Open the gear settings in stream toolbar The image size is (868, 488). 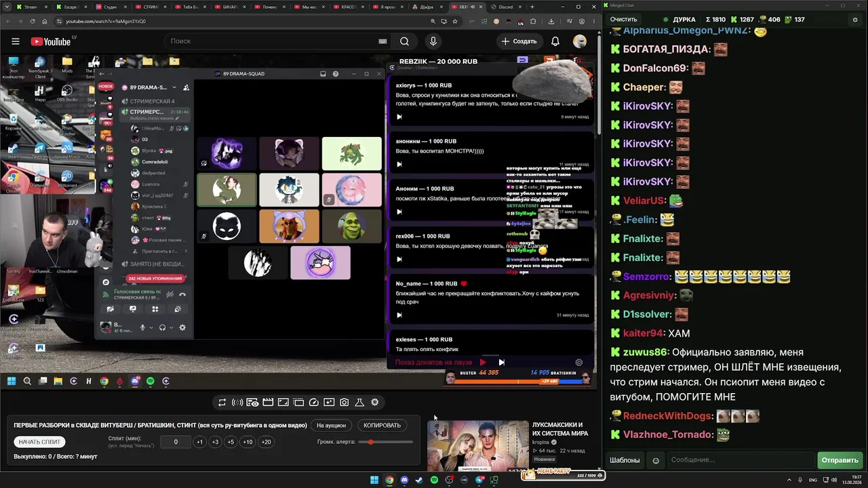375,403
